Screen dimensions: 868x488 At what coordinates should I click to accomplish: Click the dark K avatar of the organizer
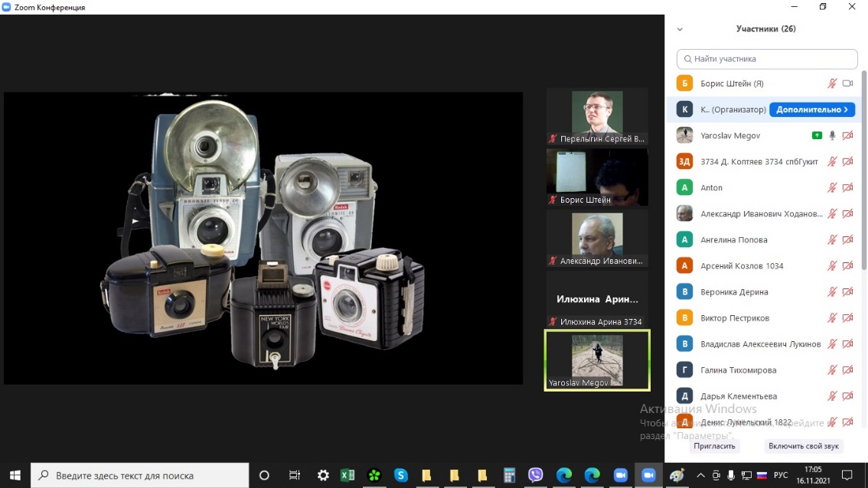(684, 109)
